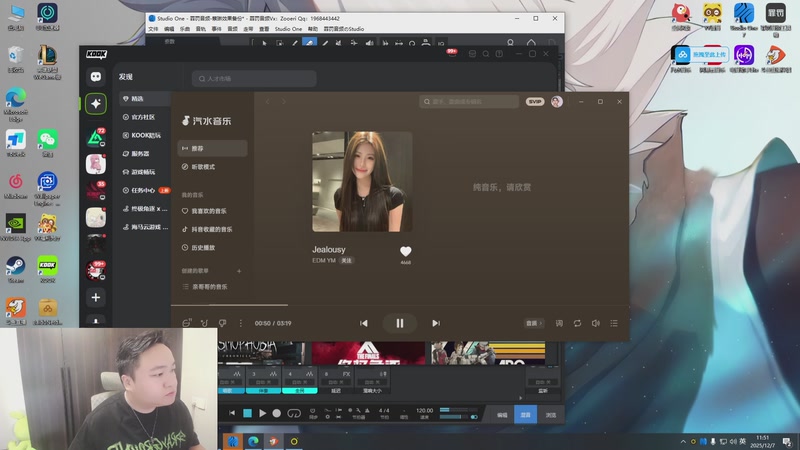
Task: Open Wallpaper Engine desktop icon
Action: (47, 189)
